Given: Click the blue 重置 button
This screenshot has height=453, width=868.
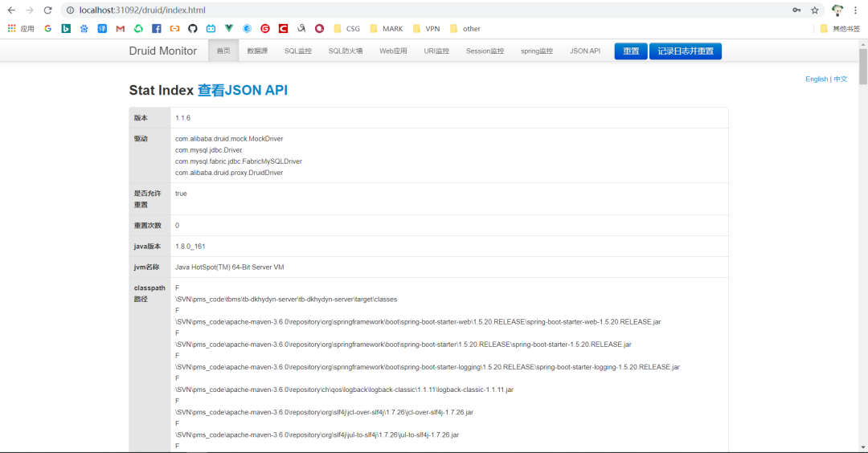Looking at the screenshot, I should point(631,51).
